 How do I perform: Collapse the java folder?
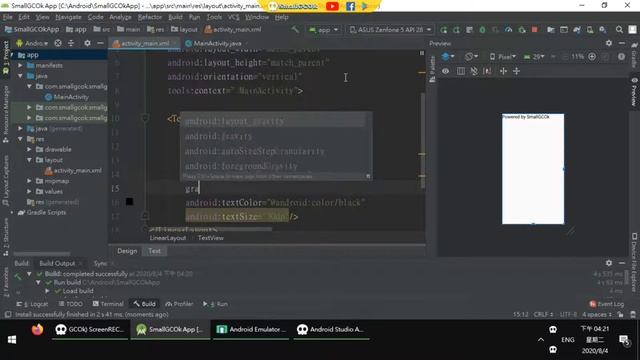(20, 76)
